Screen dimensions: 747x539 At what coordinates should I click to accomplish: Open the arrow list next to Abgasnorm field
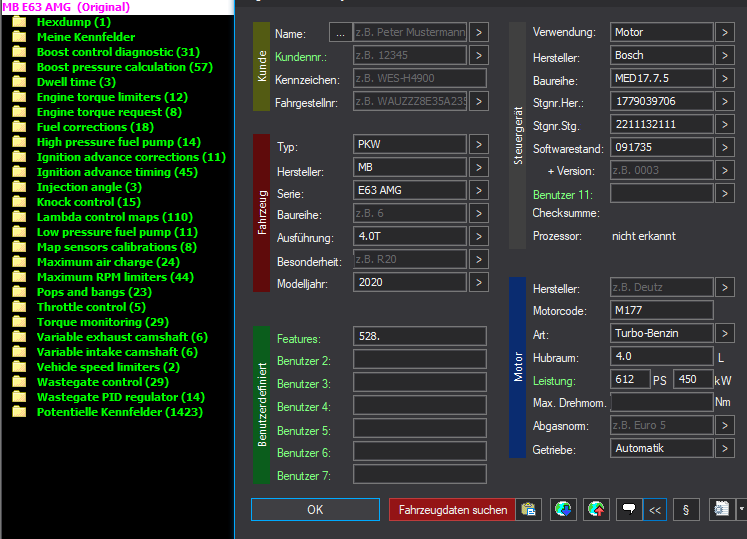point(725,425)
